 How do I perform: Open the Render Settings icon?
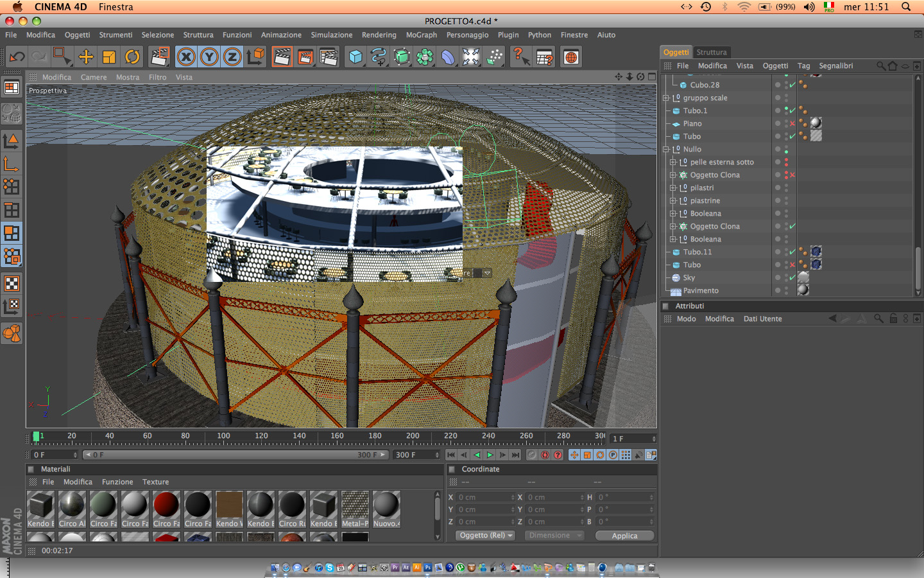tap(329, 57)
